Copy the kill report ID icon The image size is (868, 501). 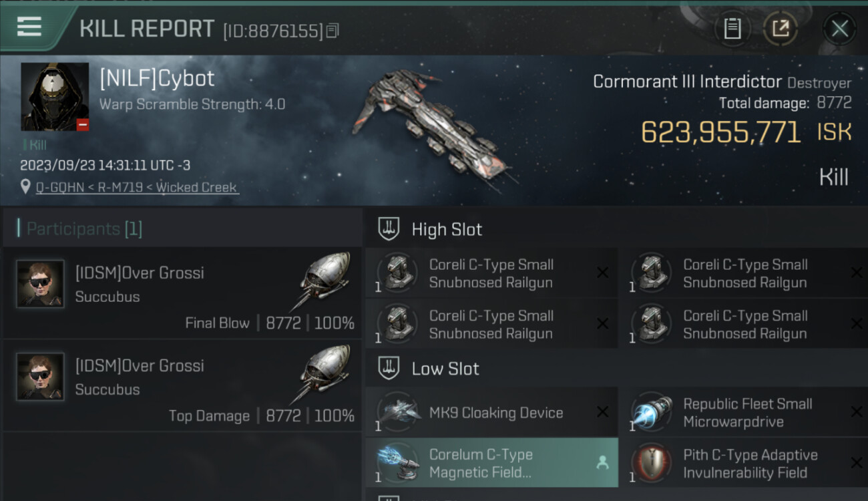(333, 30)
